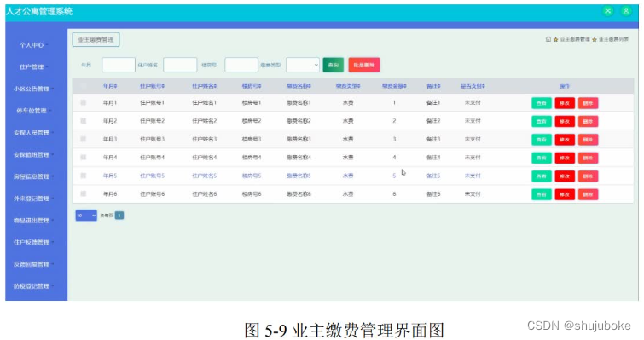Screen dimensions: 644x340
Task: Open the 反馈回复管理 sidebar item
Action: pos(33,264)
